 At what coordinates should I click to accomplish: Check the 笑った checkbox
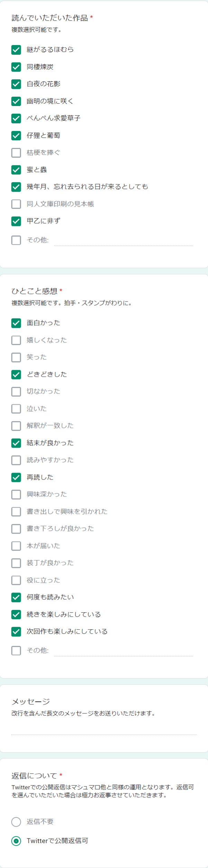16,357
